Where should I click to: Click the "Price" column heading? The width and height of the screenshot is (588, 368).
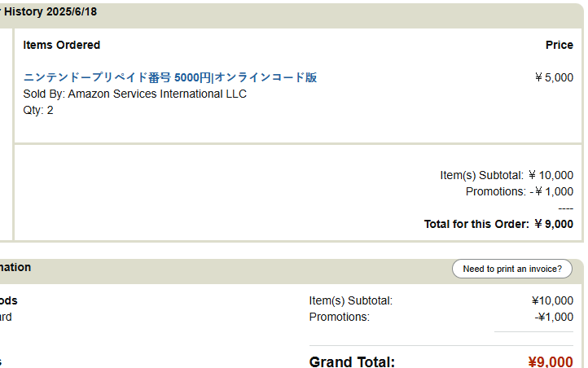point(559,45)
